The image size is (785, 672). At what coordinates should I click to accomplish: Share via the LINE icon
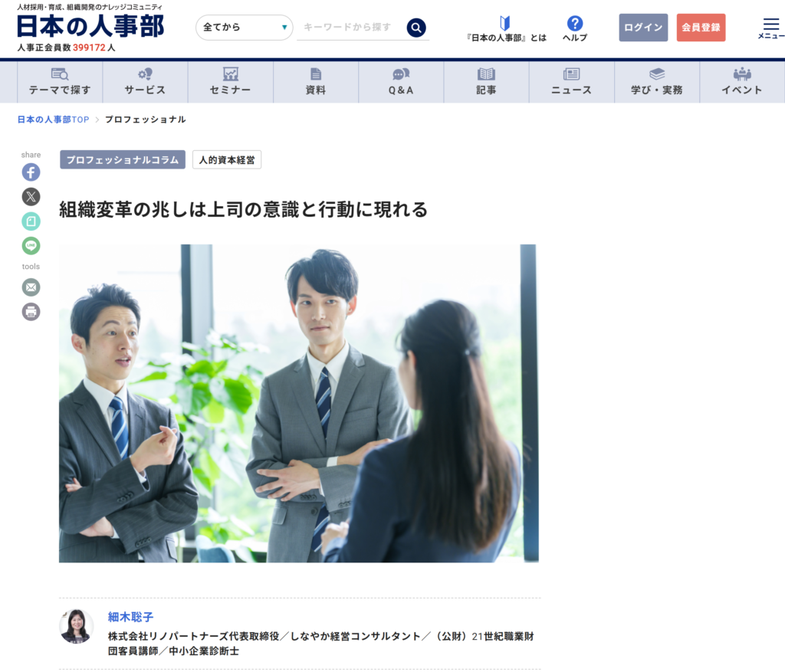click(x=31, y=246)
